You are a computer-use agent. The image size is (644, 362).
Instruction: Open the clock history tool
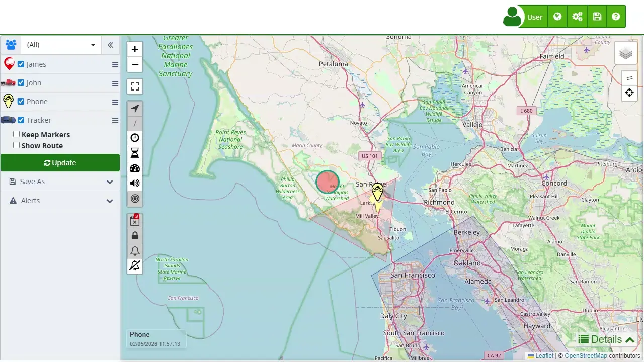[135, 137]
